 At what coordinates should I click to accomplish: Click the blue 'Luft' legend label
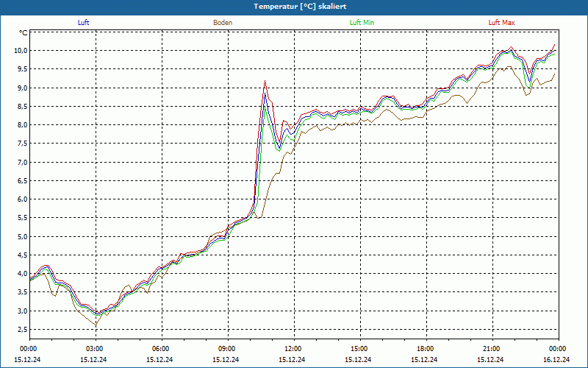83,23
